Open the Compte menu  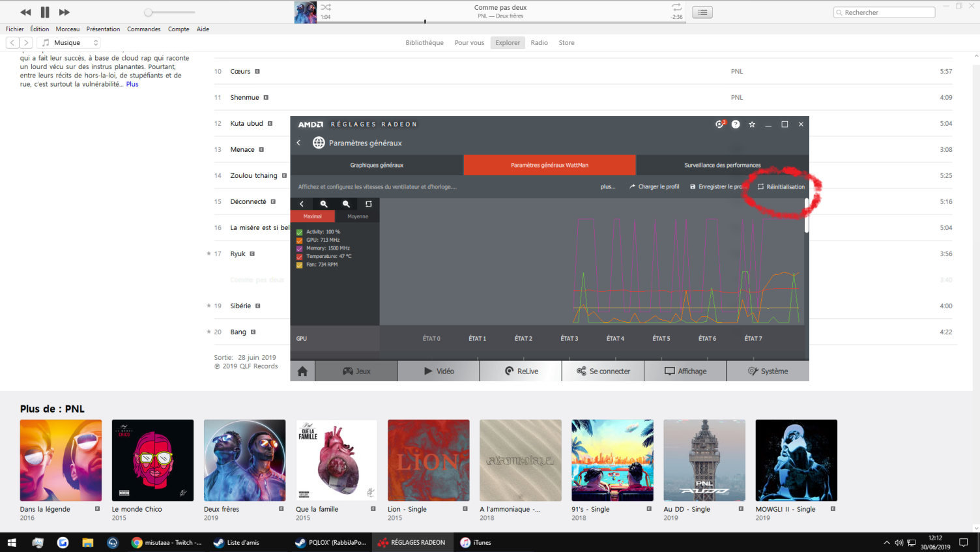click(179, 29)
